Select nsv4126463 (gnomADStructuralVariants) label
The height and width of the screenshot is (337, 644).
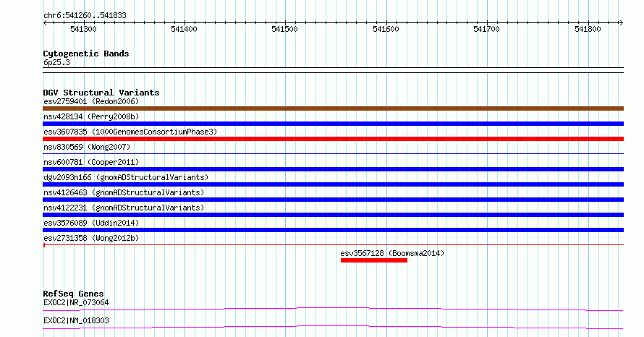124,192
